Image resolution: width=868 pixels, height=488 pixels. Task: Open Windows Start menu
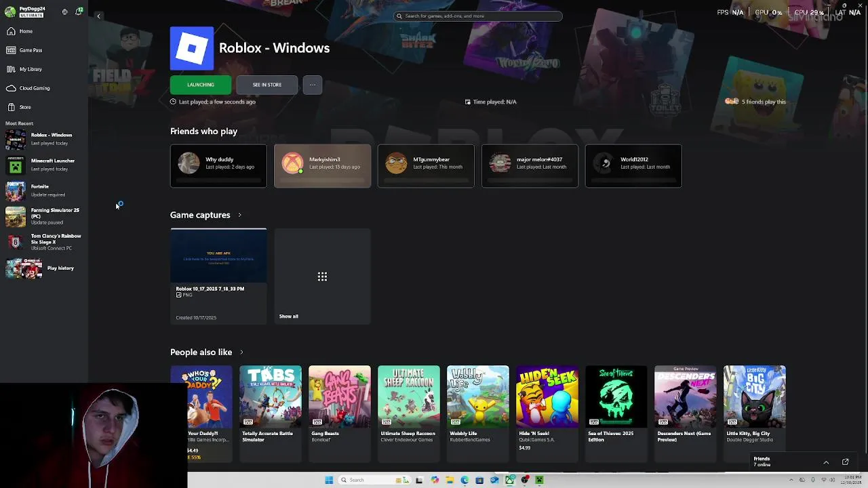[329, 480]
